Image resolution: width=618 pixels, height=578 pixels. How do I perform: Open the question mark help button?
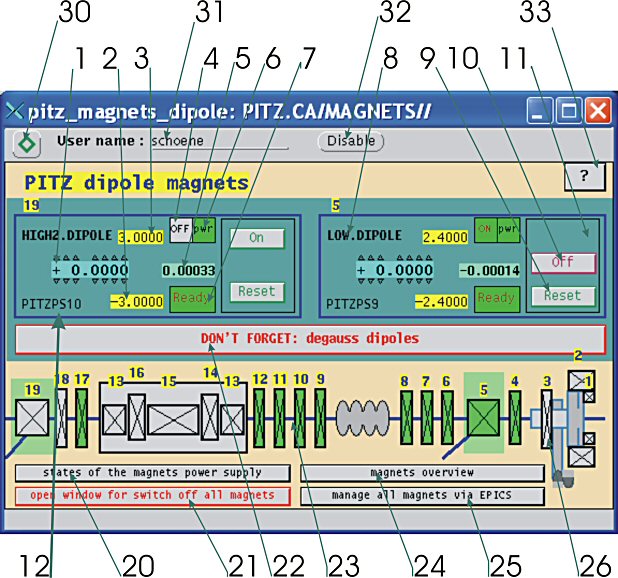[x=584, y=176]
